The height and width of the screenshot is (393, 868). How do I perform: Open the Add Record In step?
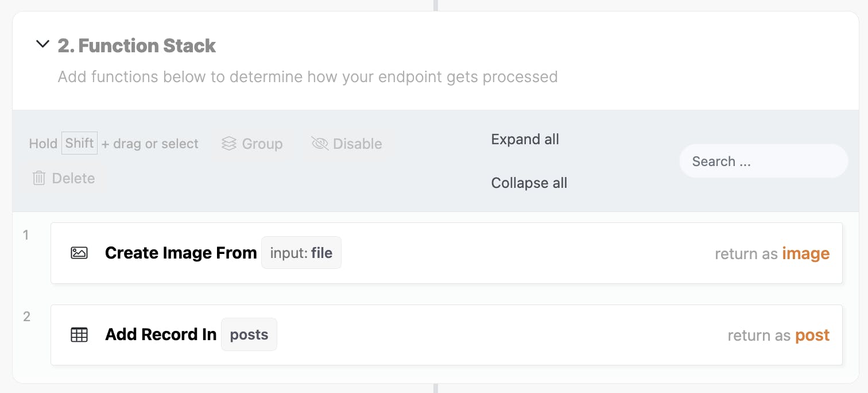[x=447, y=335]
